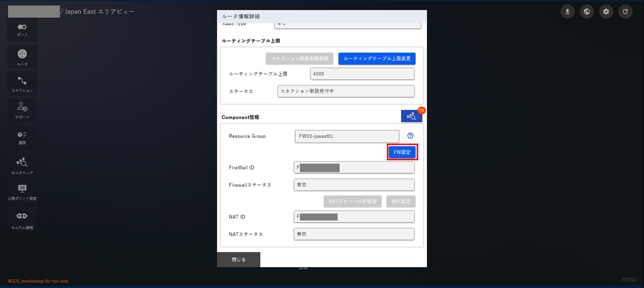Click the NAT ID label
Screen dimensions: 644x288
tap(237, 217)
